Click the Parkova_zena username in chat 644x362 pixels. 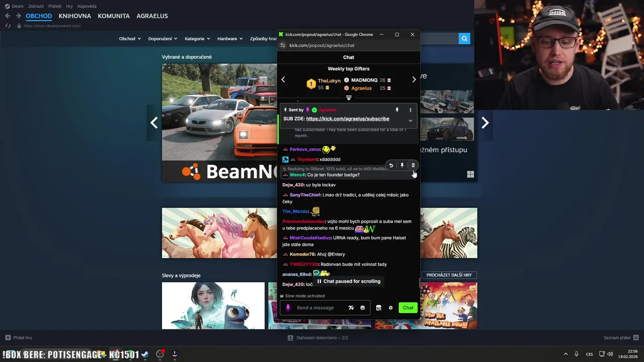(x=304, y=149)
